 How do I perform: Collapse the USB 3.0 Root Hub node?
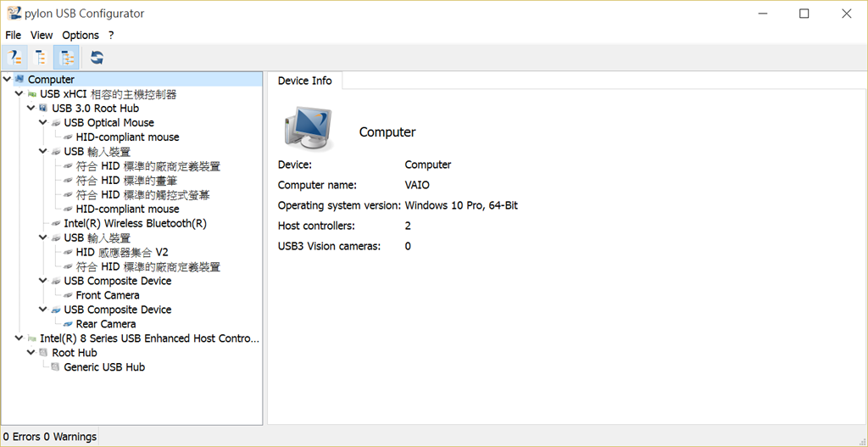(x=31, y=108)
